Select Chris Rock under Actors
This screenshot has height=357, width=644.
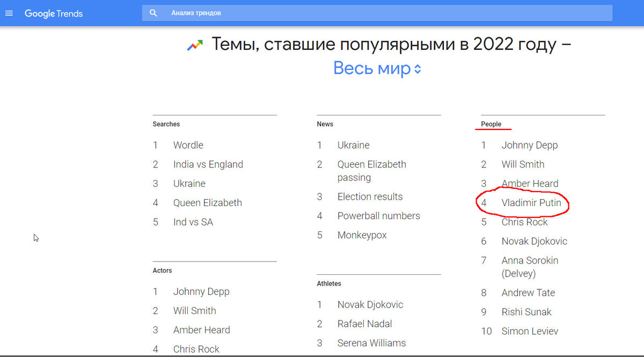click(196, 349)
